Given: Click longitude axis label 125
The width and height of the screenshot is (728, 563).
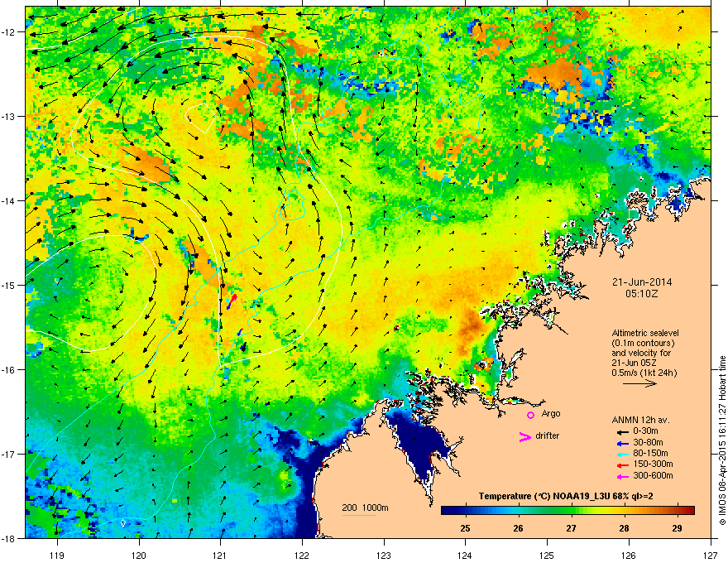Looking at the screenshot, I should [547, 555].
